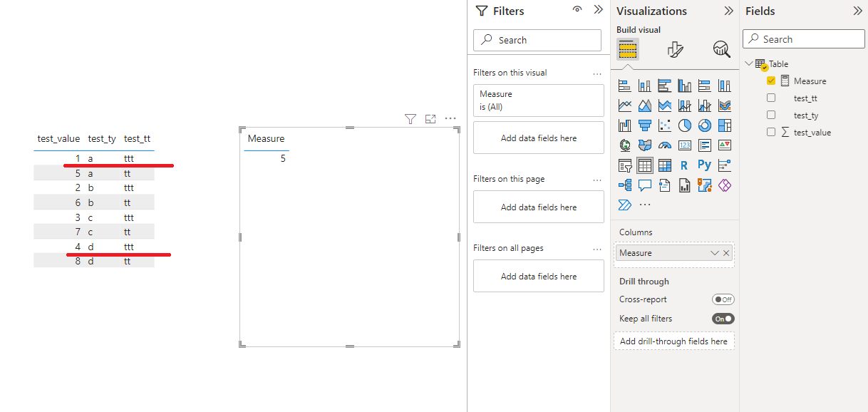Select the 100% stacked bar chart visual

(x=705, y=86)
